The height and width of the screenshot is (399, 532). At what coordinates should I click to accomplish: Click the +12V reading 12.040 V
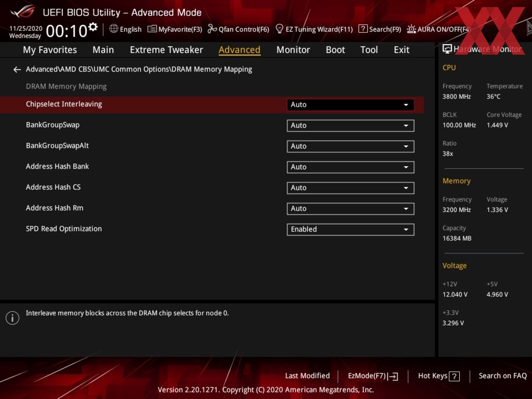pyautogui.click(x=455, y=295)
